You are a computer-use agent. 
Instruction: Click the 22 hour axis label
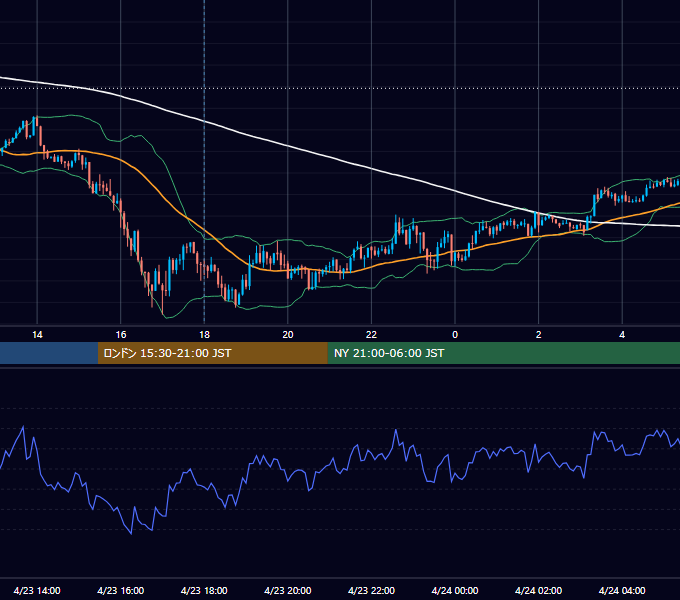point(371,335)
